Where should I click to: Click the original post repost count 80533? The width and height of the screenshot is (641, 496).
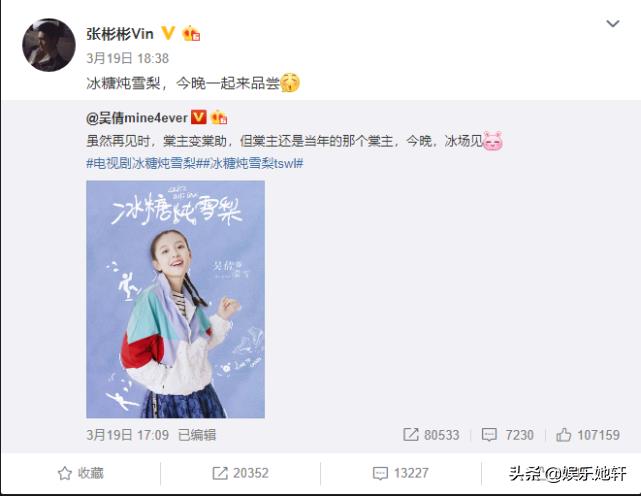(431, 435)
